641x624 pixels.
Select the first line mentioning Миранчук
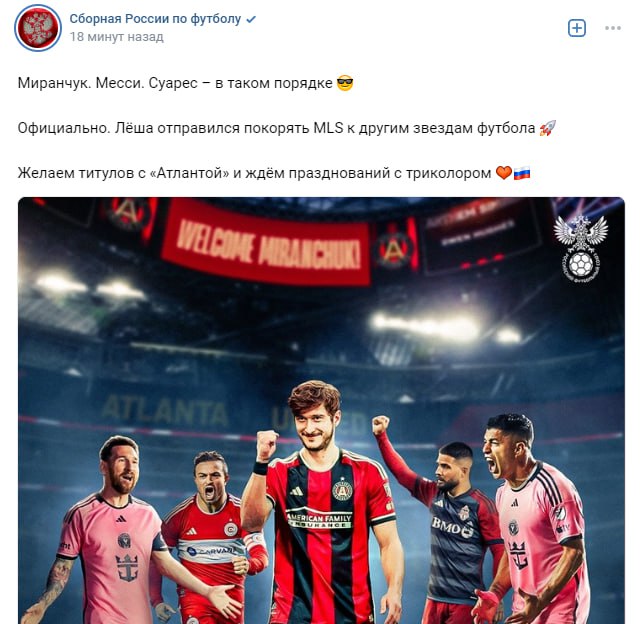(185, 83)
